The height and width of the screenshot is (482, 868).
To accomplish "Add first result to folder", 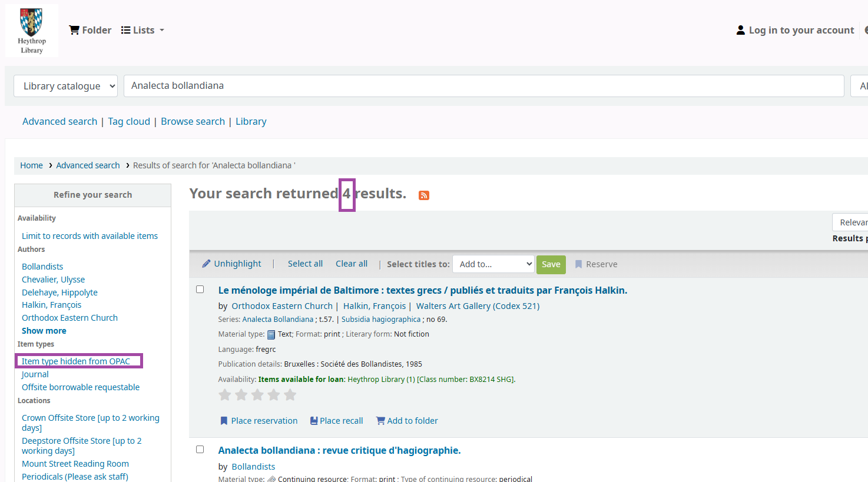I will (x=407, y=421).
